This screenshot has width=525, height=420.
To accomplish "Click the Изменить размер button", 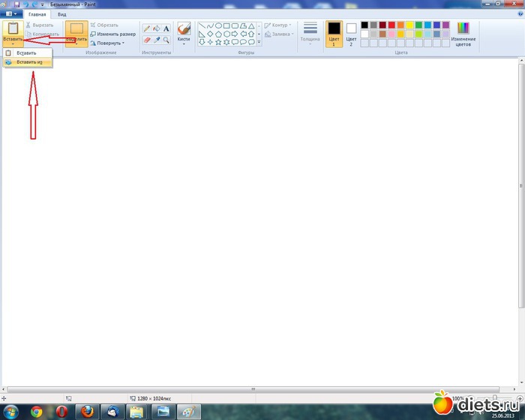I will pos(114,34).
